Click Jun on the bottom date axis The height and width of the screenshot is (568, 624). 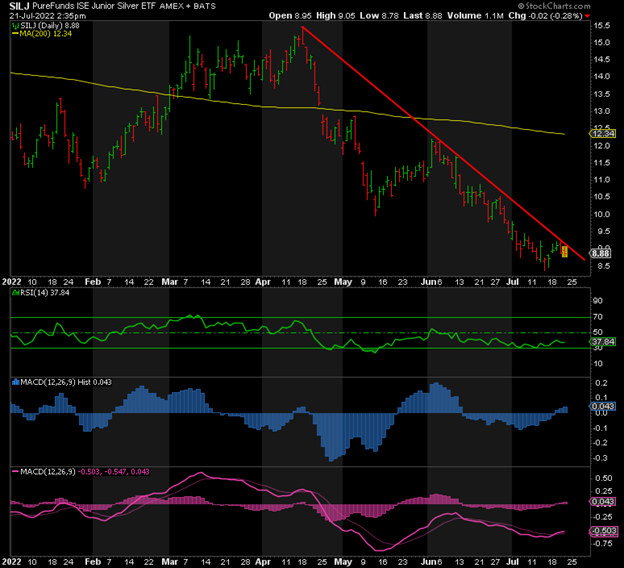429,562
